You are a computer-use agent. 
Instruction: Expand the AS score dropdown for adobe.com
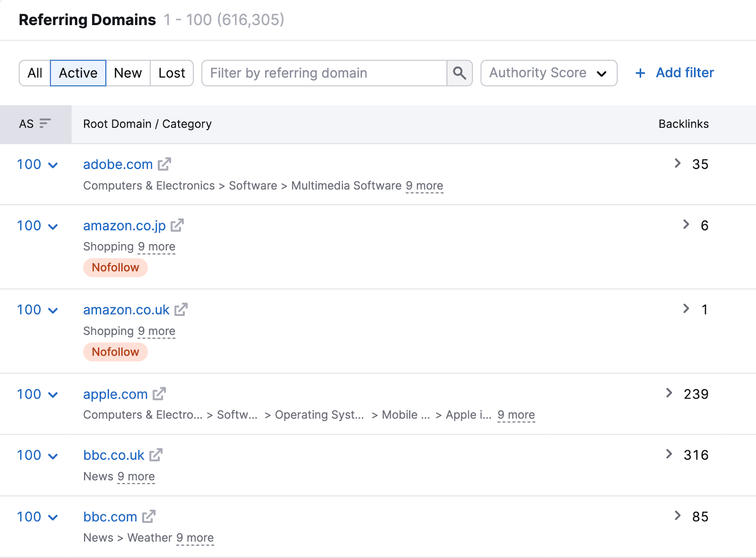coord(53,165)
